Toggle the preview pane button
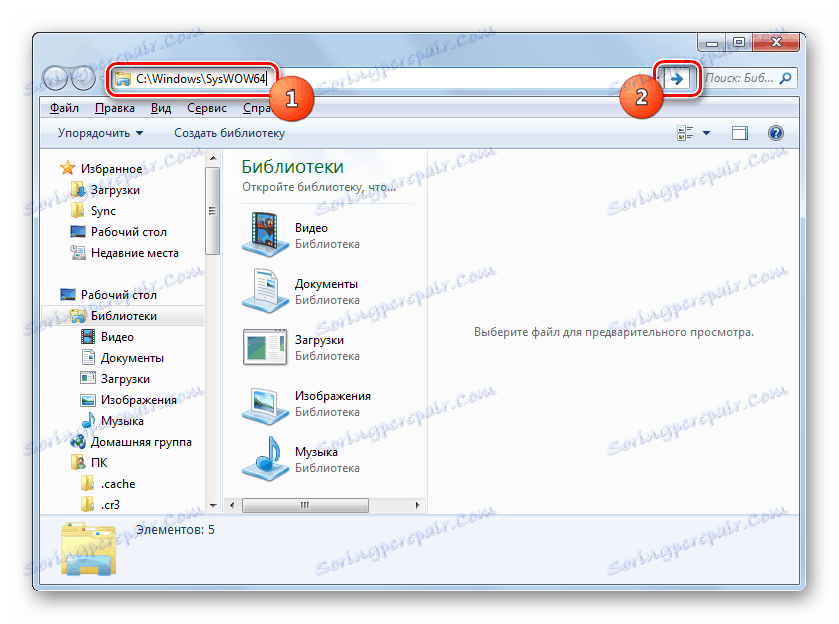This screenshot has height=624, width=839. 739,133
